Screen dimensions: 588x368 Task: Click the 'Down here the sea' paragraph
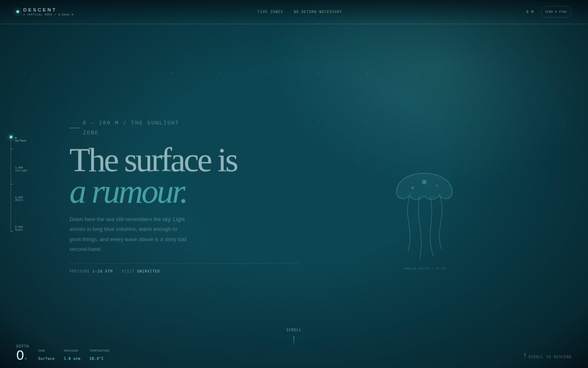(x=128, y=234)
